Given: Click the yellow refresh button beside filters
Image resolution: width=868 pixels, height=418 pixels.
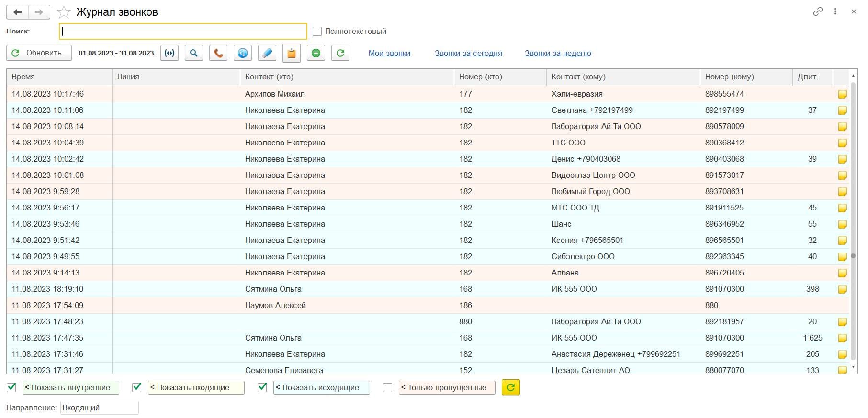Looking at the screenshot, I should (x=510, y=387).
